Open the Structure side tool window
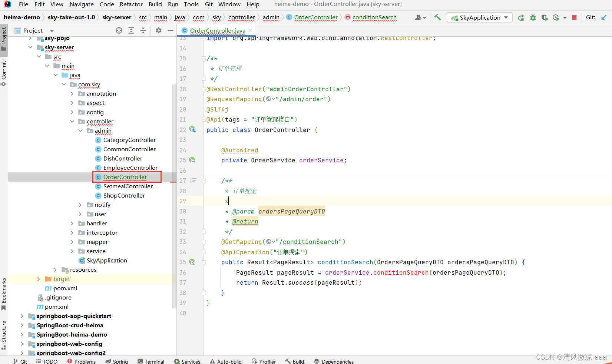The width and height of the screenshot is (612, 364). point(4,335)
